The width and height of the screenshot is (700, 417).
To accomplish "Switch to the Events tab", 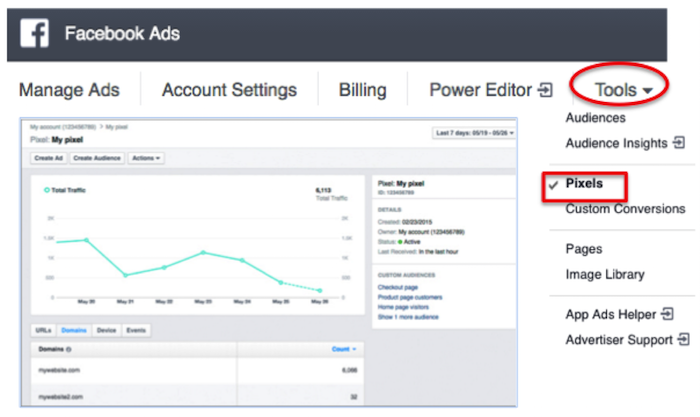I will click(x=136, y=330).
